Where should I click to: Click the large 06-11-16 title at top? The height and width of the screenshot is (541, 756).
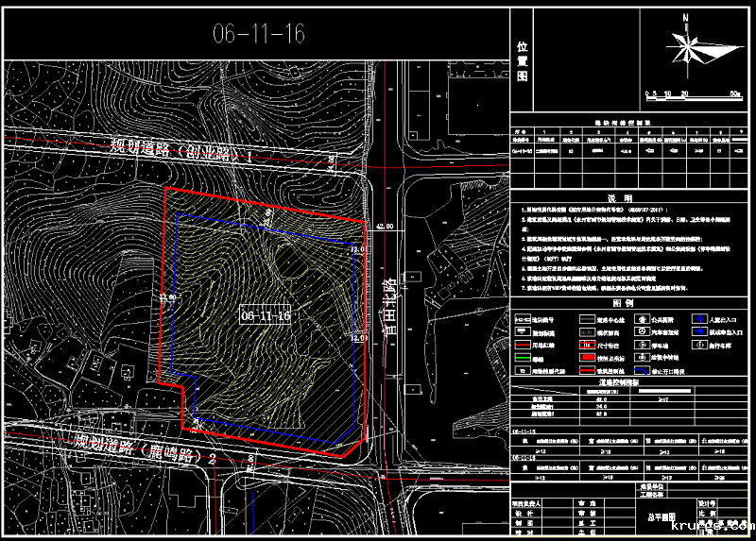coord(259,35)
